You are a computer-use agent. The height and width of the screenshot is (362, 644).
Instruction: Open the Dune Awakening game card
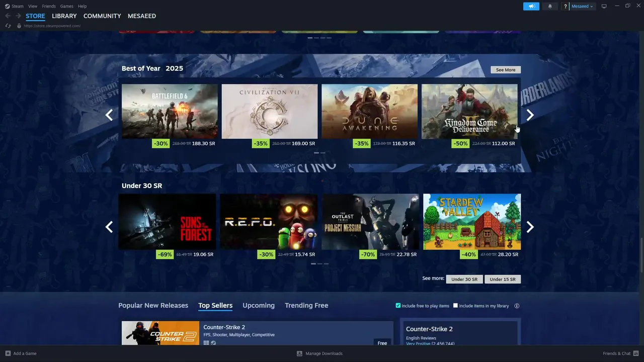click(x=370, y=111)
